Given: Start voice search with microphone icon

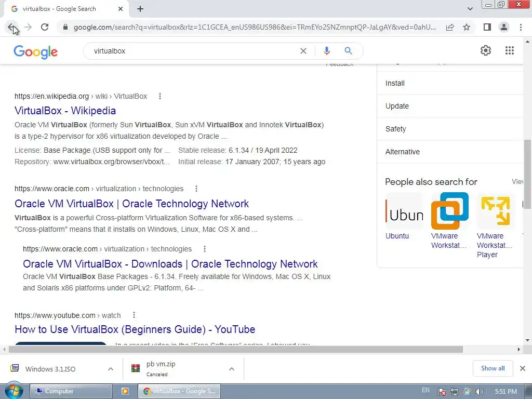Looking at the screenshot, I should (326, 51).
